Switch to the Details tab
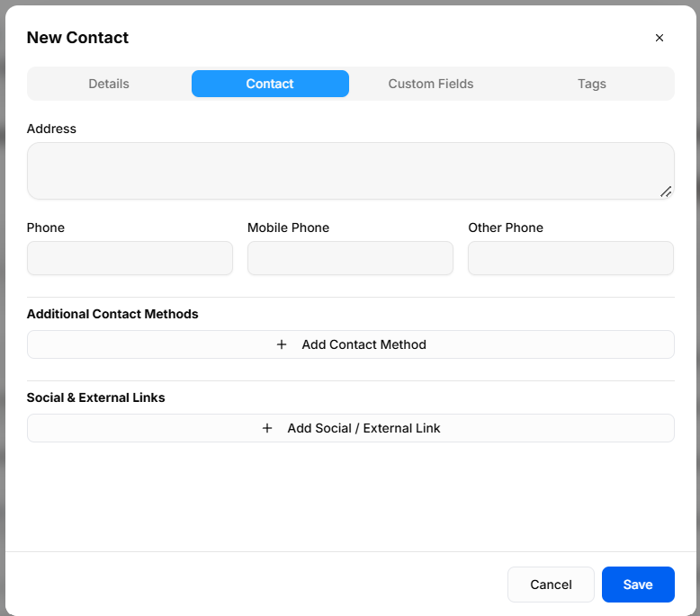 point(109,84)
